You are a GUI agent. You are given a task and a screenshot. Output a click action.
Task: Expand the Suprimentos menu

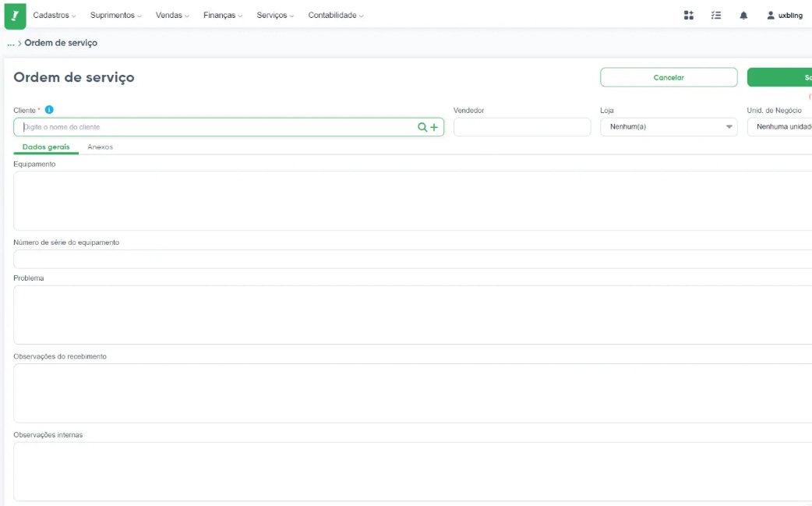[115, 16]
